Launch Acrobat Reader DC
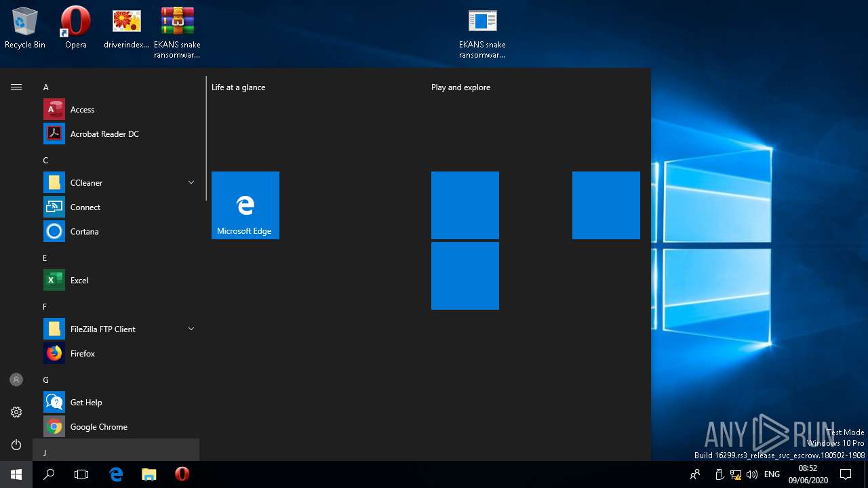This screenshot has height=488, width=868. 121,134
